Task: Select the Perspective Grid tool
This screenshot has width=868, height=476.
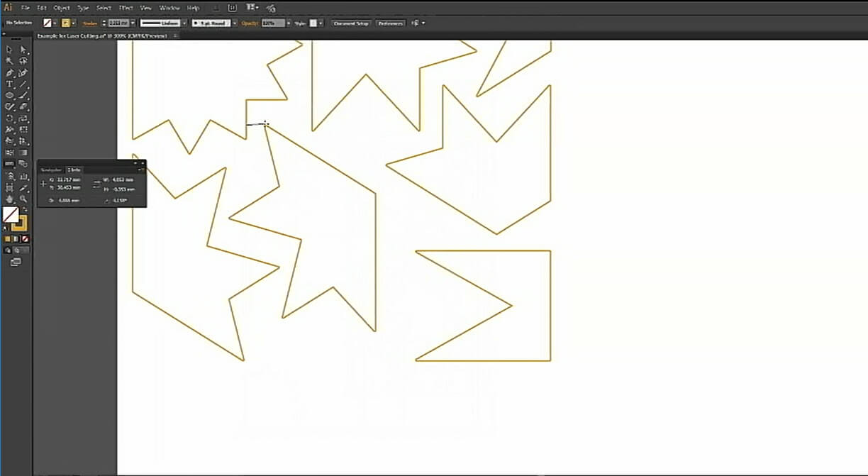Action: click(x=23, y=140)
